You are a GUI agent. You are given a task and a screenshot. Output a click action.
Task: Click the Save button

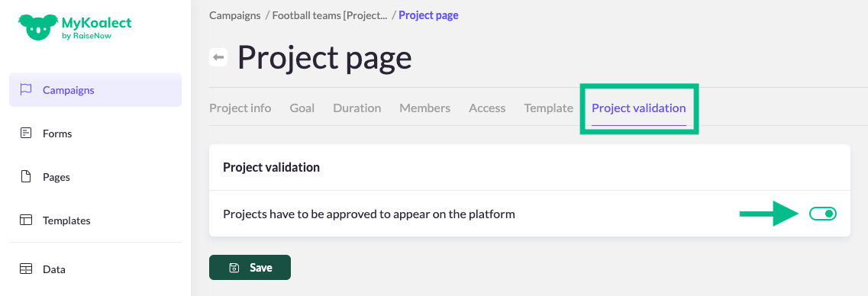click(250, 268)
